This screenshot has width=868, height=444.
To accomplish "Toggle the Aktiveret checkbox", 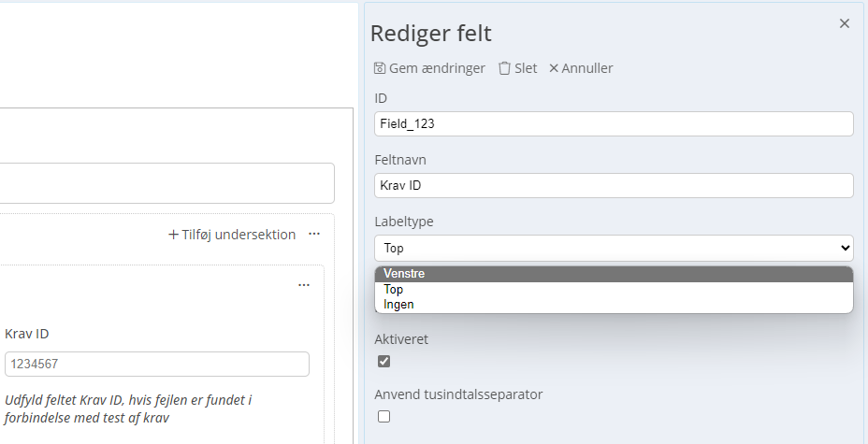I will 383,361.
